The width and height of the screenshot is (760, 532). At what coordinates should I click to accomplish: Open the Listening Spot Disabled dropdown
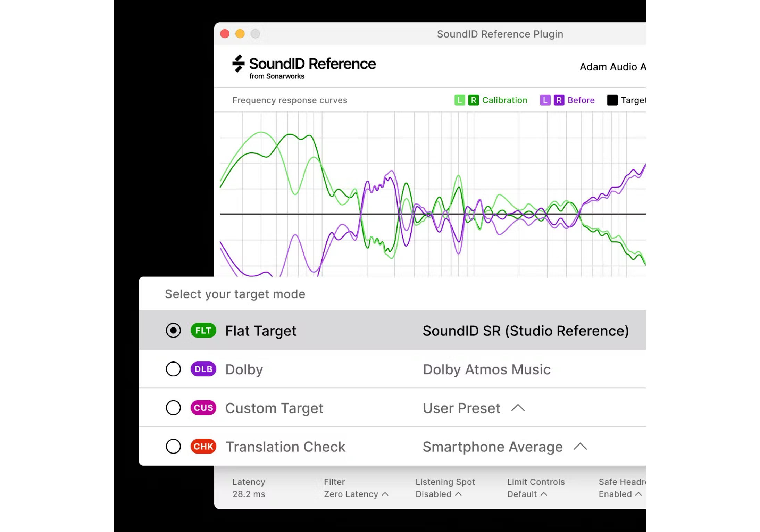click(439, 494)
